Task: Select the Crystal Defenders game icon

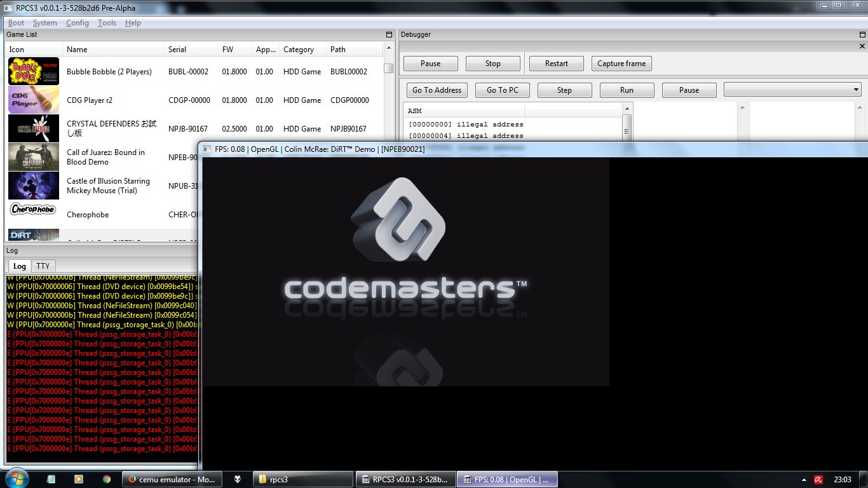Action: [x=34, y=128]
